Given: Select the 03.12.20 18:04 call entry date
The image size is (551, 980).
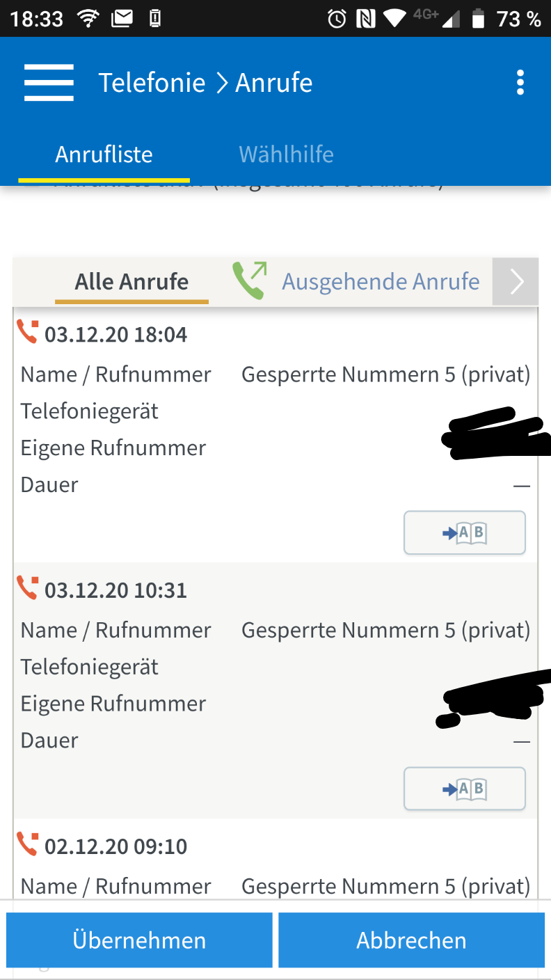Looking at the screenshot, I should coord(115,335).
